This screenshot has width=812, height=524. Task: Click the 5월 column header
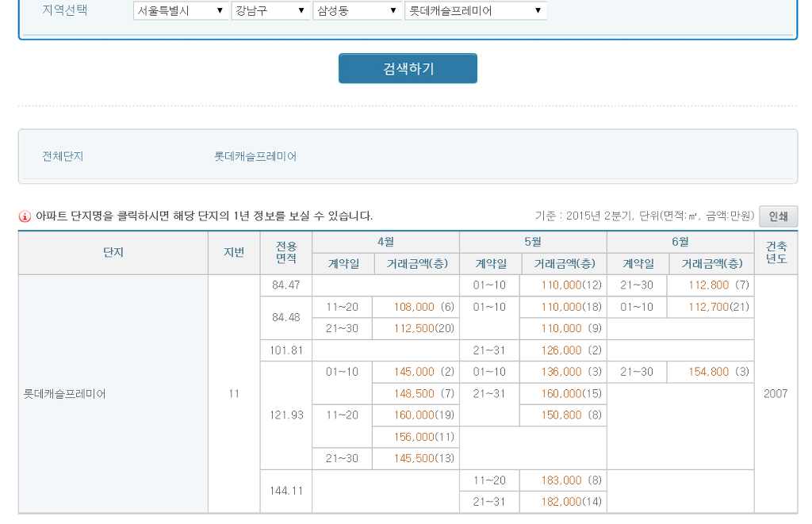(533, 242)
